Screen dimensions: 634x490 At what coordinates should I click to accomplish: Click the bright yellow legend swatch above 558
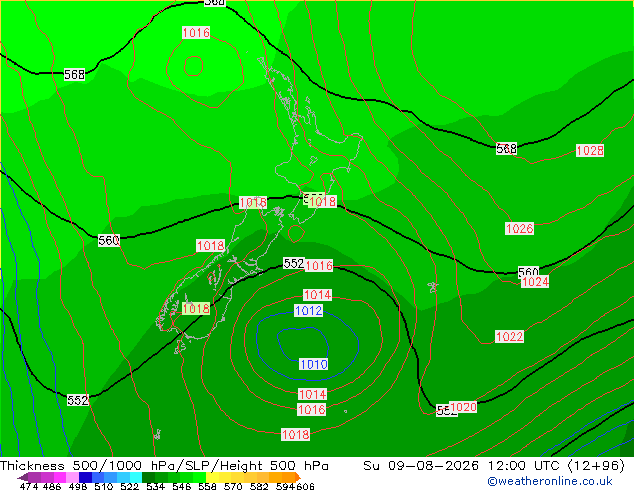click(212, 477)
